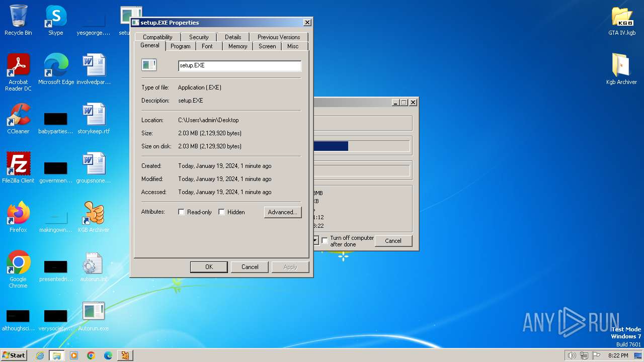
Task: Switch to the Security tab
Action: coord(199,37)
